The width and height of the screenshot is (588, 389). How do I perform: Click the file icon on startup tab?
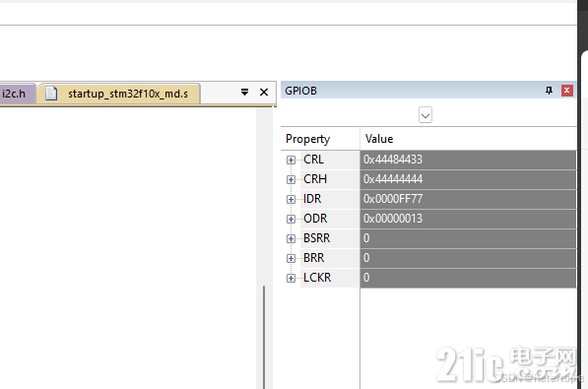(51, 94)
